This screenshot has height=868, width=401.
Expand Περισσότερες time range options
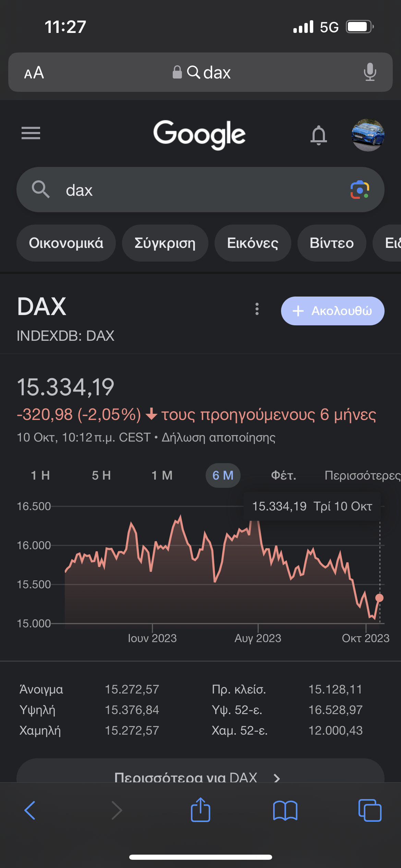click(362, 475)
